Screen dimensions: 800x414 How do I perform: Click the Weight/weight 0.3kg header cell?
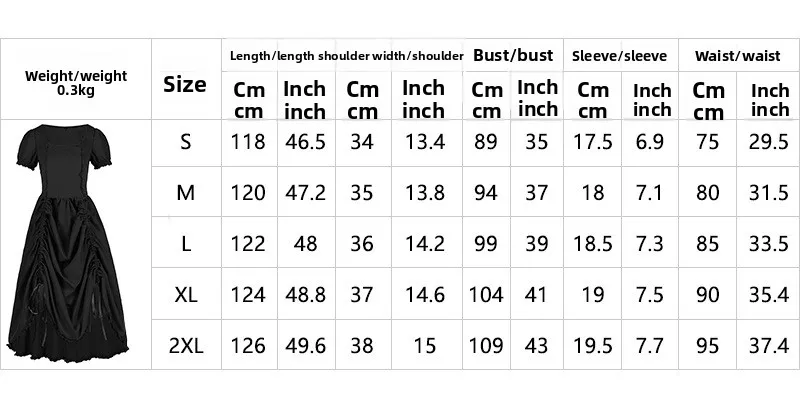click(x=76, y=82)
